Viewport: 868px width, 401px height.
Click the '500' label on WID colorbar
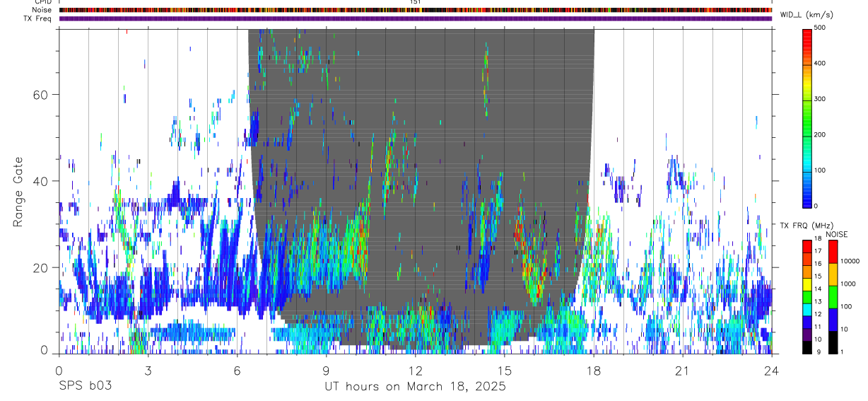pyautogui.click(x=821, y=28)
